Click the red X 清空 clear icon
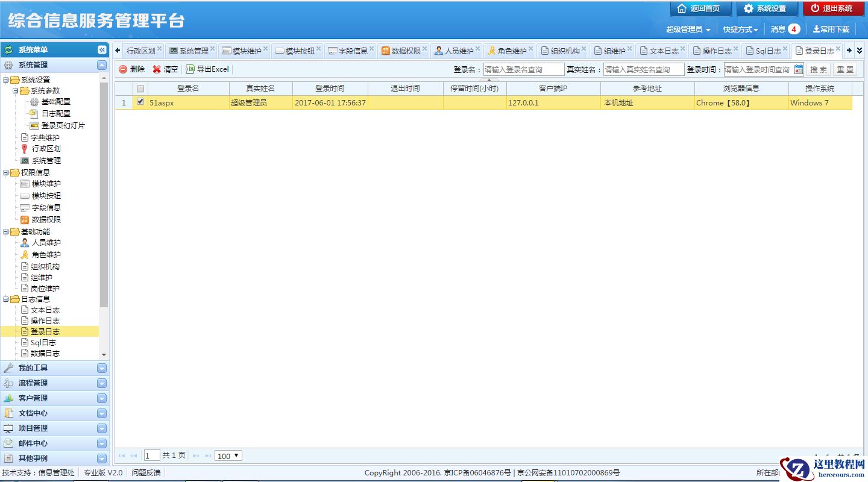Viewport: 868px width, 482px height. pos(157,69)
